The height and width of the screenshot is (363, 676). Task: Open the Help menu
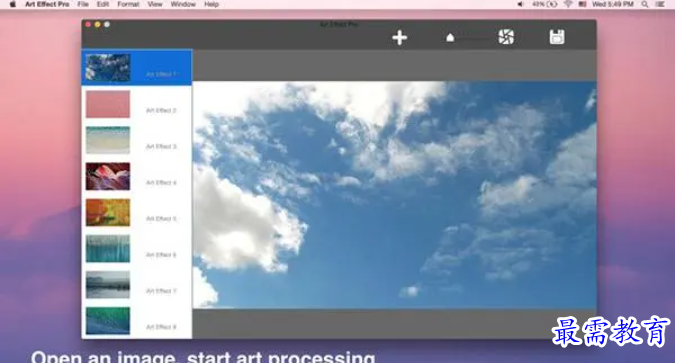click(211, 4)
